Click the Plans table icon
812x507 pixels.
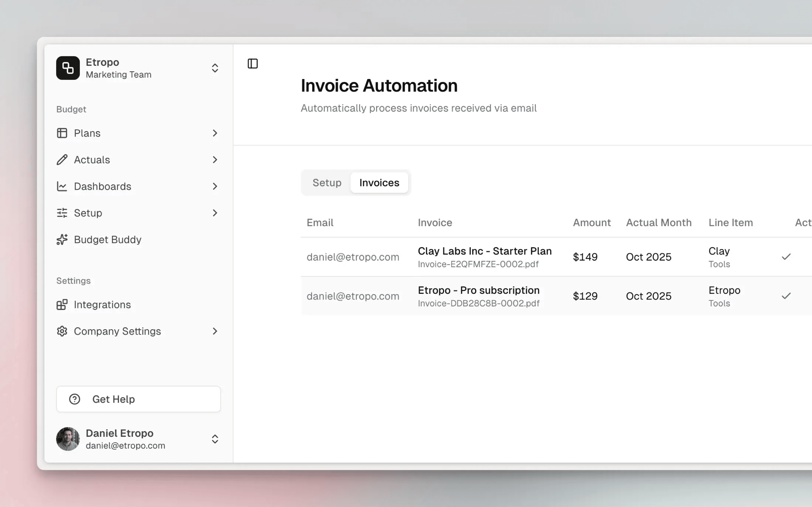click(x=62, y=133)
